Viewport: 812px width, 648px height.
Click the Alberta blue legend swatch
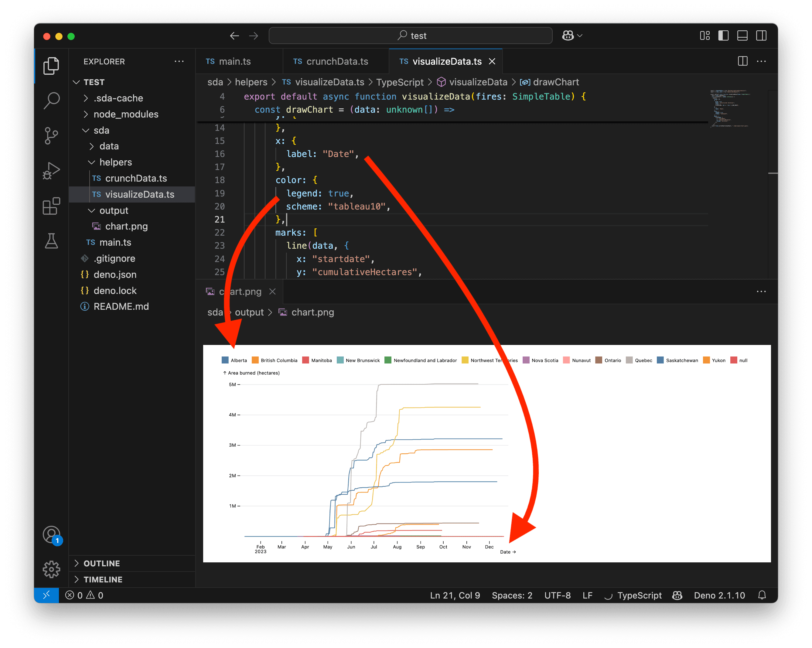(225, 360)
